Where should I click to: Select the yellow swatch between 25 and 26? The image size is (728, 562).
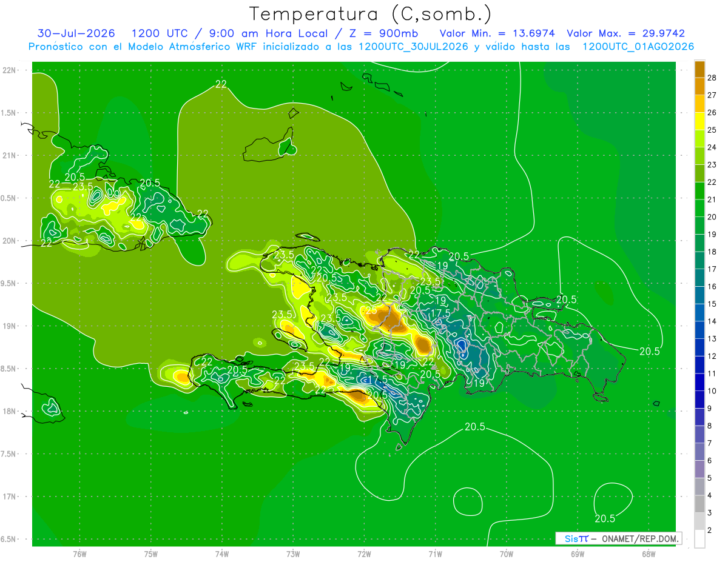699,121
